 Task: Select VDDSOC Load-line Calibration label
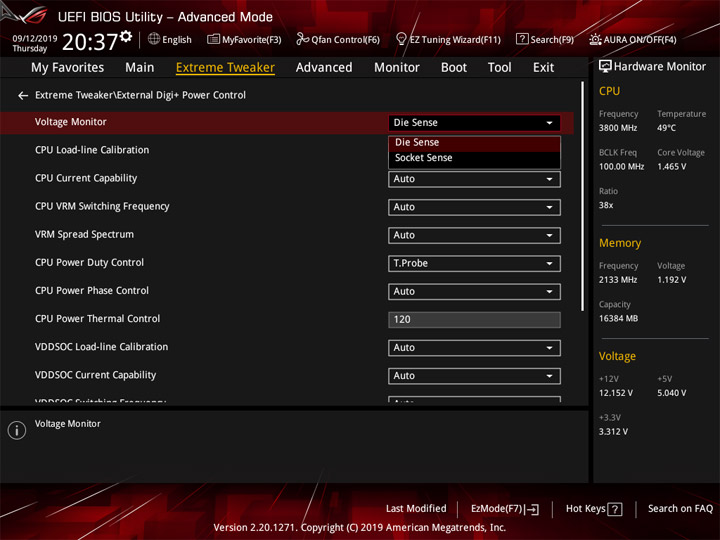101,347
